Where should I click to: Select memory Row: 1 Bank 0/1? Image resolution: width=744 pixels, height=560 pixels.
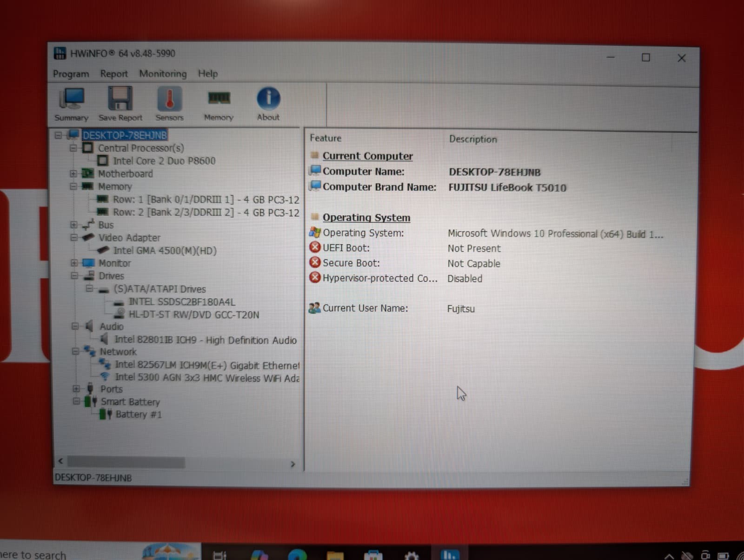[x=206, y=200]
